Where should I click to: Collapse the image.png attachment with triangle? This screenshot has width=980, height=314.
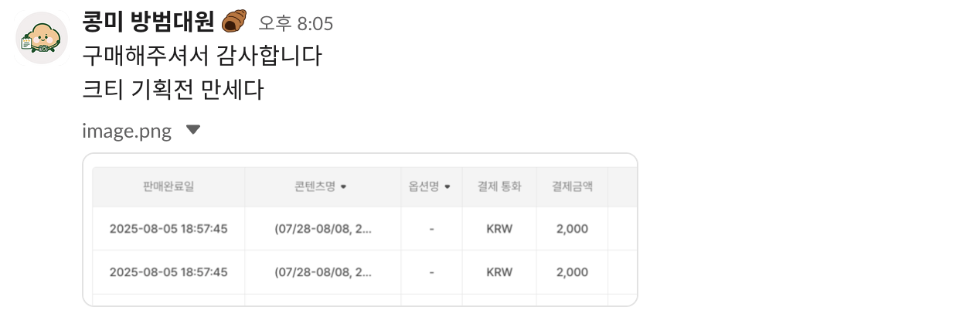(193, 130)
